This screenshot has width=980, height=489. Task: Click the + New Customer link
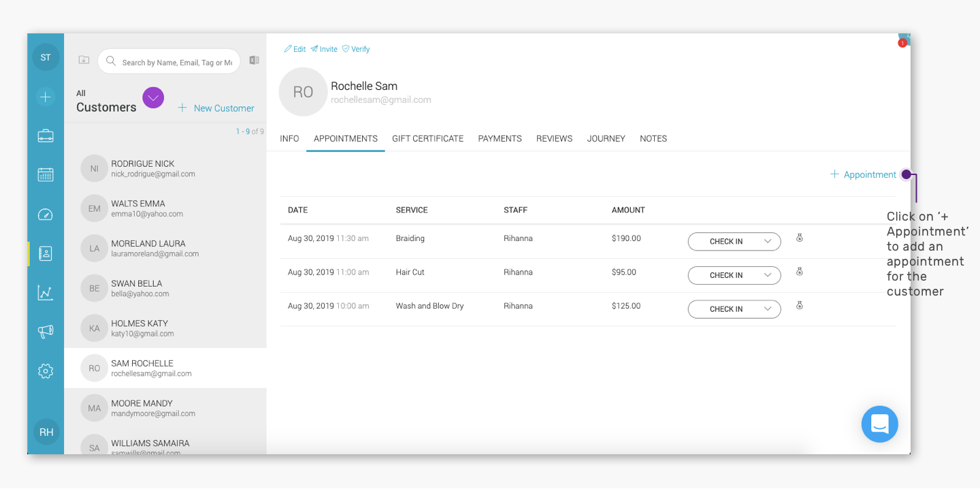pyautogui.click(x=216, y=108)
